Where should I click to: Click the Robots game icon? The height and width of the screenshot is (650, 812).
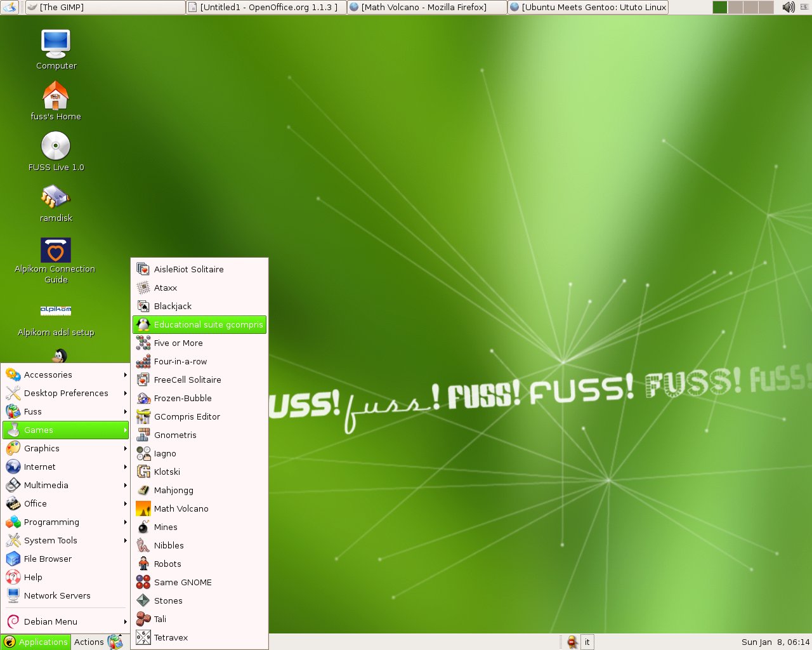tap(143, 564)
